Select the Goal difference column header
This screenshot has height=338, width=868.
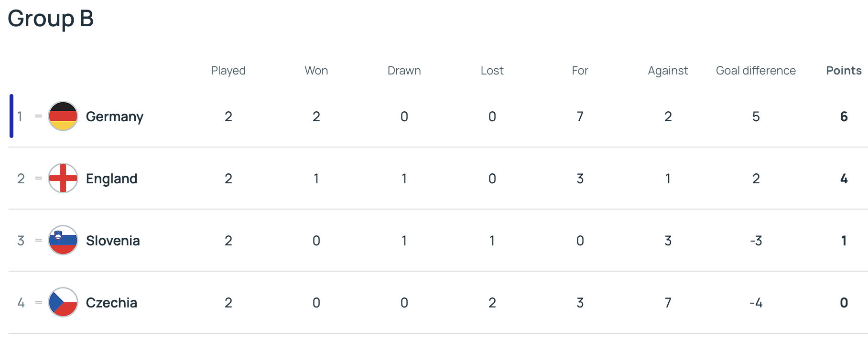click(x=756, y=71)
